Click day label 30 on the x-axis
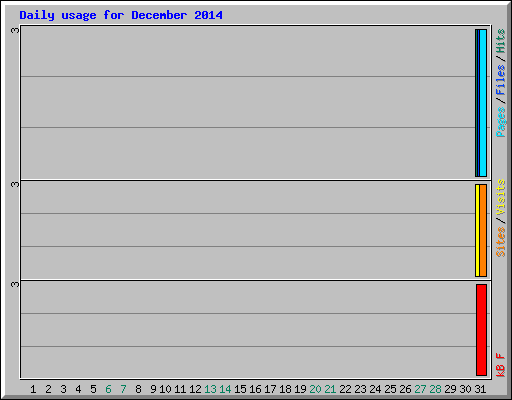The width and height of the screenshot is (512, 400). pyautogui.click(x=465, y=389)
